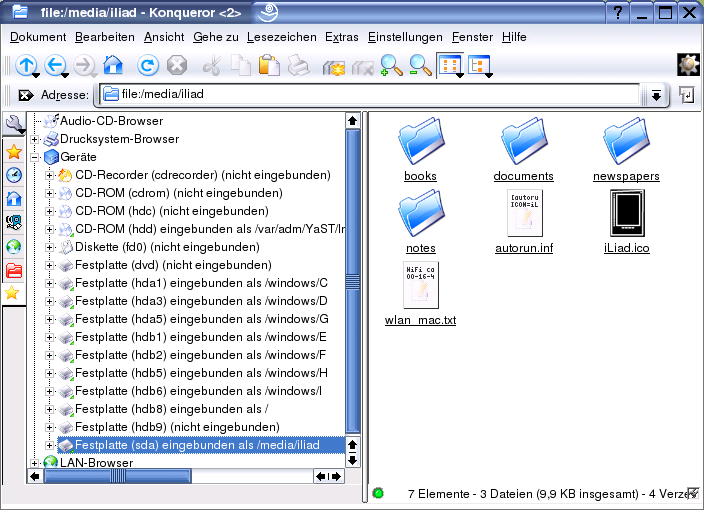Reload the current view
The image size is (704, 510).
(148, 66)
